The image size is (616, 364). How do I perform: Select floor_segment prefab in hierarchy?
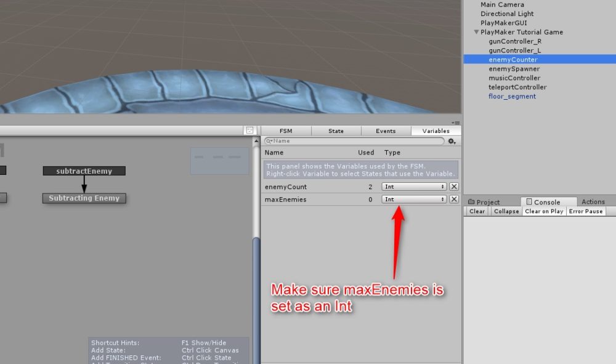click(512, 96)
